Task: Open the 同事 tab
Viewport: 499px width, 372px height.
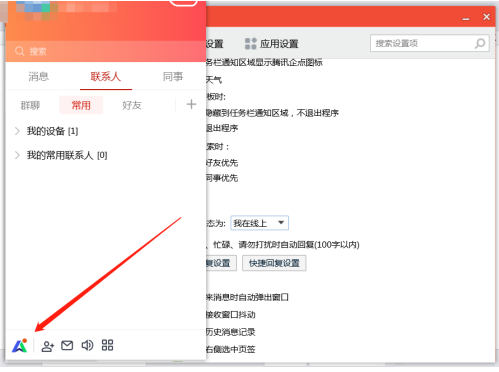Action: click(173, 77)
